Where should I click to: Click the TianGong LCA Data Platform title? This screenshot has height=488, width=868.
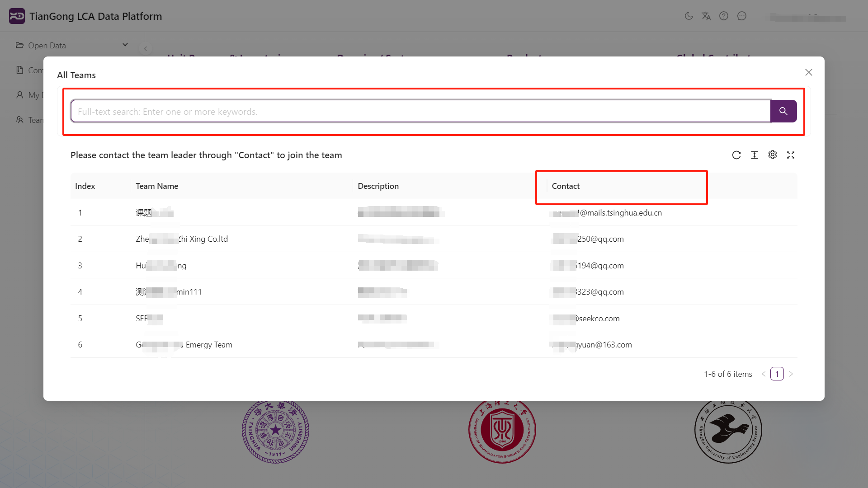(x=96, y=16)
